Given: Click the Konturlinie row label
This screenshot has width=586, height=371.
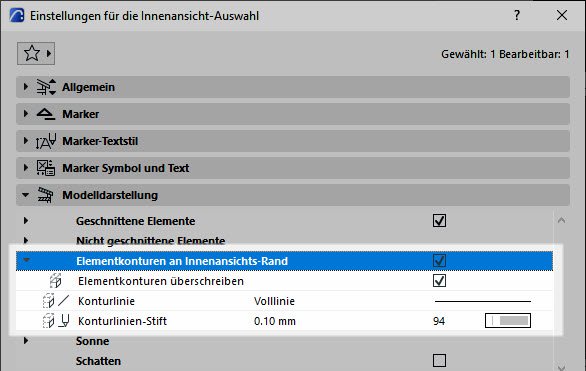Looking at the screenshot, I should coord(106,301).
